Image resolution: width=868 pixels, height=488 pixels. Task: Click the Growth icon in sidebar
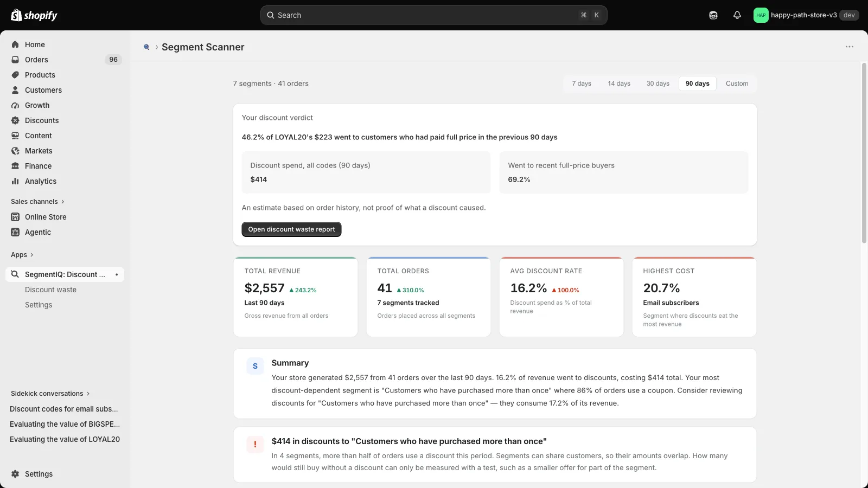tap(15, 105)
